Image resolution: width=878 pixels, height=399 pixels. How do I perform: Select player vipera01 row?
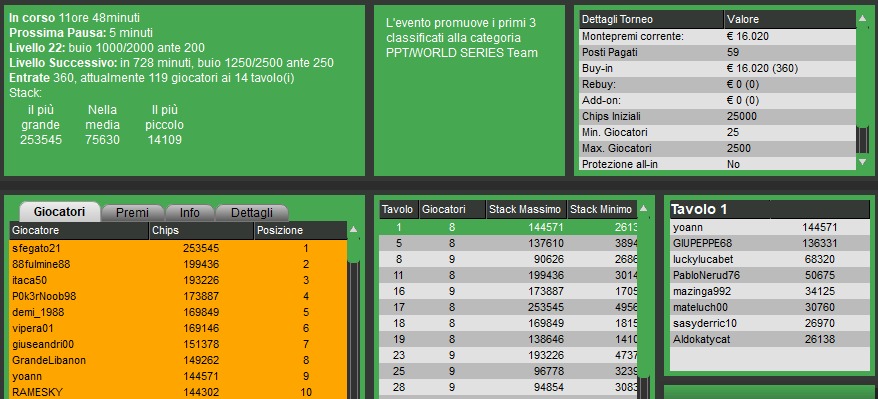coord(178,328)
